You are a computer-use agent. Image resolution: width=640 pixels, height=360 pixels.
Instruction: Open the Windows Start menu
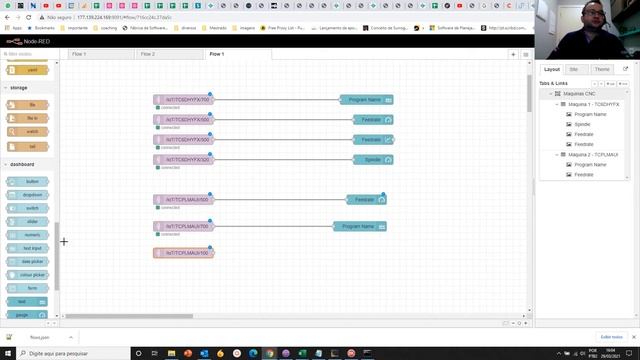[x=8, y=353]
